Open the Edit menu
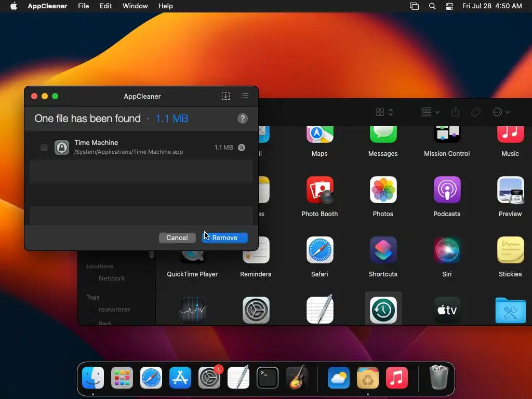 coord(105,6)
